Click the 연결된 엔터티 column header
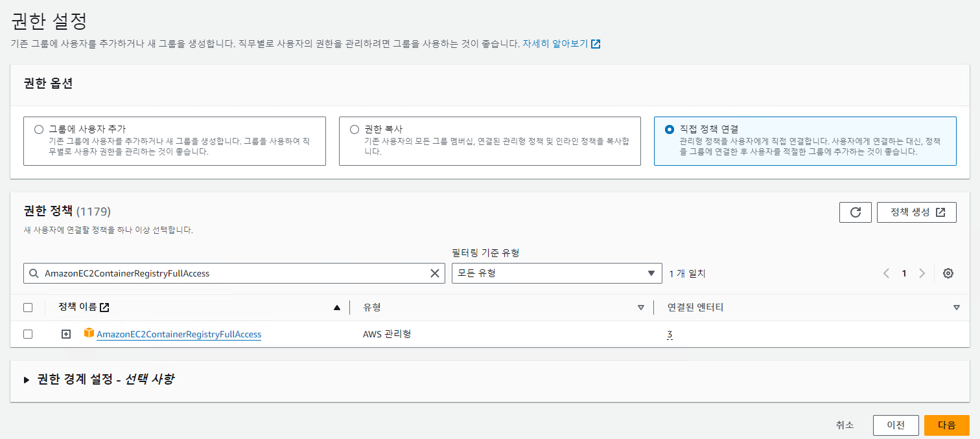This screenshot has height=439, width=980. [x=695, y=308]
